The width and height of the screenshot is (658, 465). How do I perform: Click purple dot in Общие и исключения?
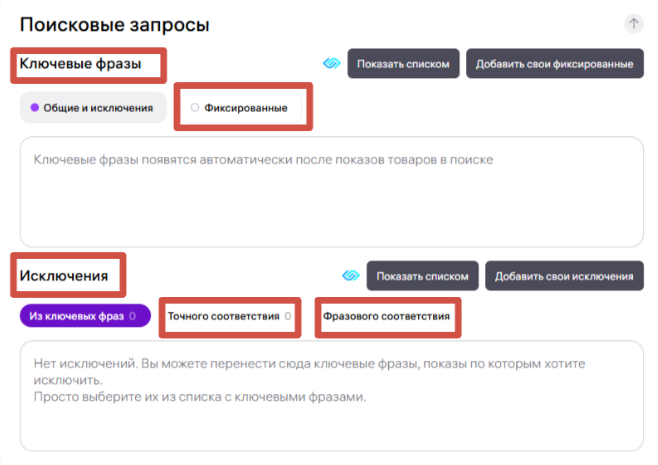pos(34,108)
